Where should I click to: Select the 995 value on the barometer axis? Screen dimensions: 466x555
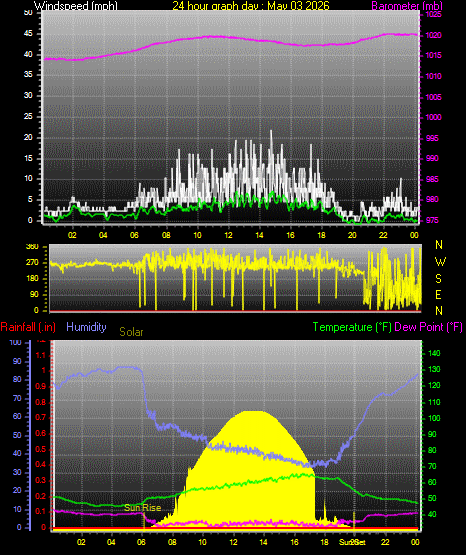pyautogui.click(x=432, y=138)
